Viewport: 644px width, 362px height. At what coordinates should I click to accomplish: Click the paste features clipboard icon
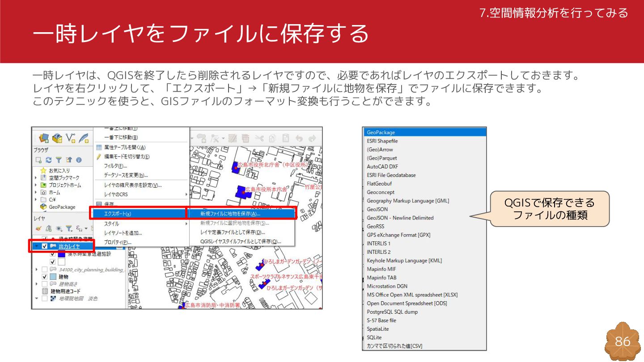tap(286, 138)
